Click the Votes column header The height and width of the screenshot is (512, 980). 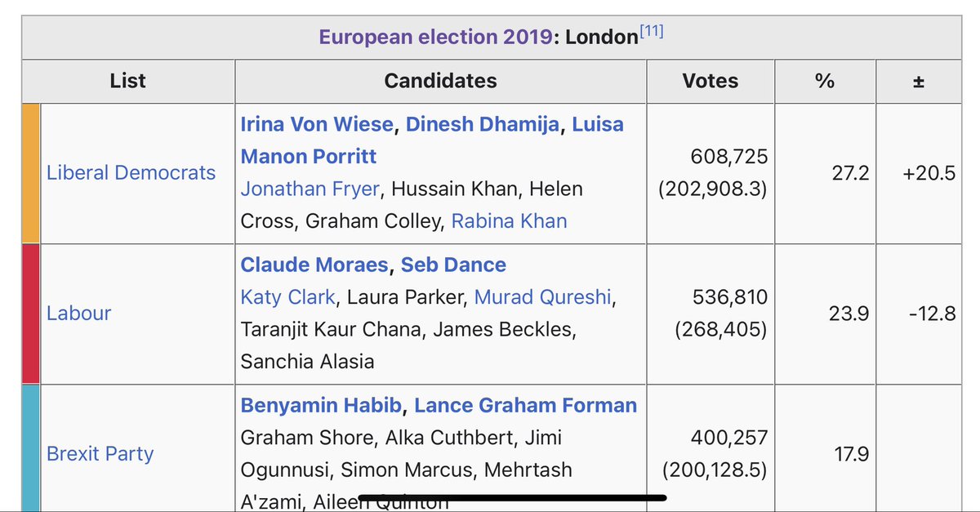[x=710, y=81]
